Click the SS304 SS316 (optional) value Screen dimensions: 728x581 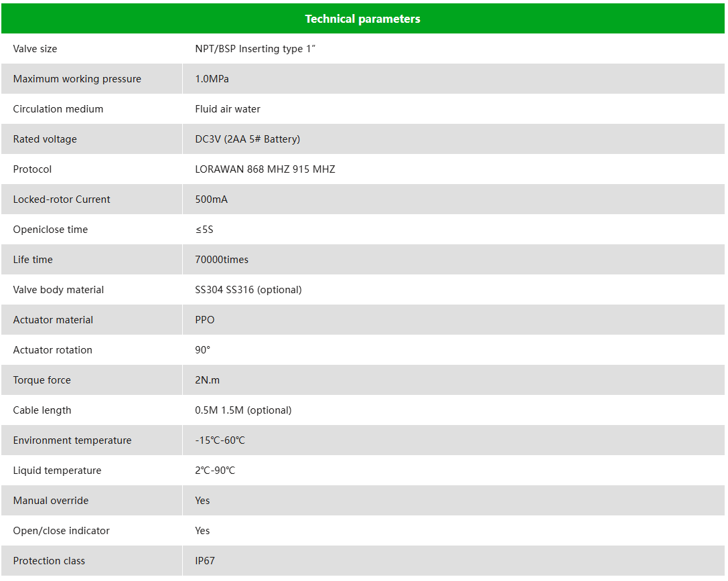pyautogui.click(x=248, y=290)
